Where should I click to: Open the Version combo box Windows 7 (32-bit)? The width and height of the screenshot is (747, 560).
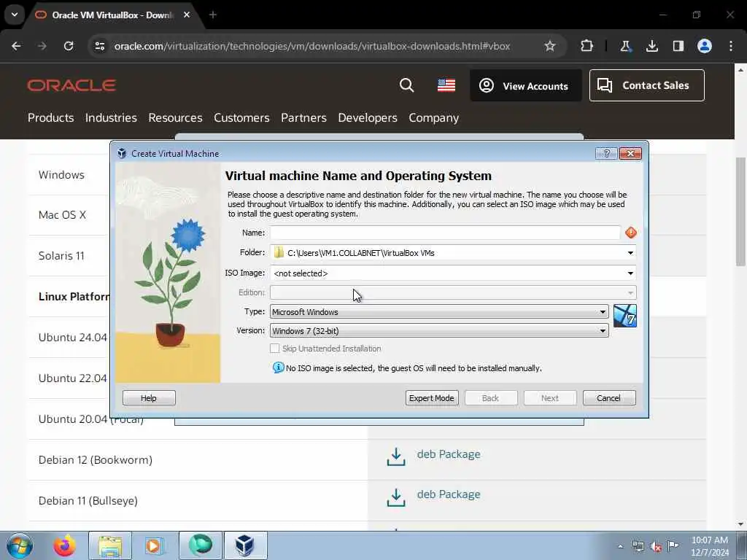438,331
